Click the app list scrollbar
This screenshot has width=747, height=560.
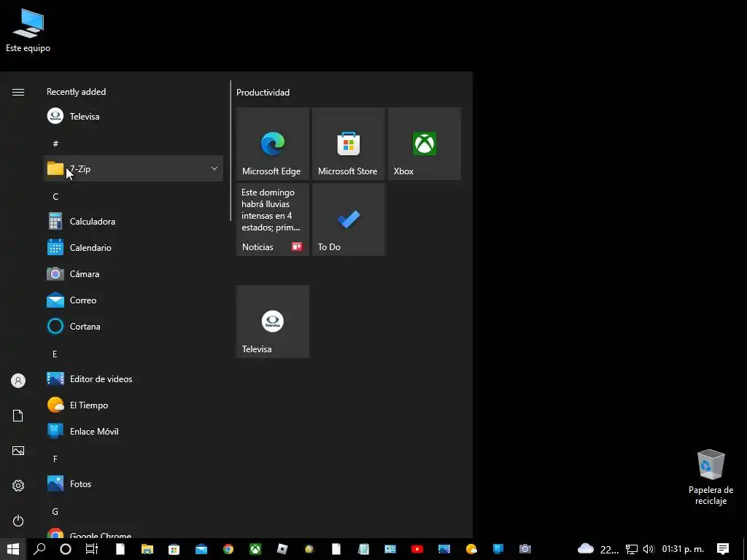[231, 150]
